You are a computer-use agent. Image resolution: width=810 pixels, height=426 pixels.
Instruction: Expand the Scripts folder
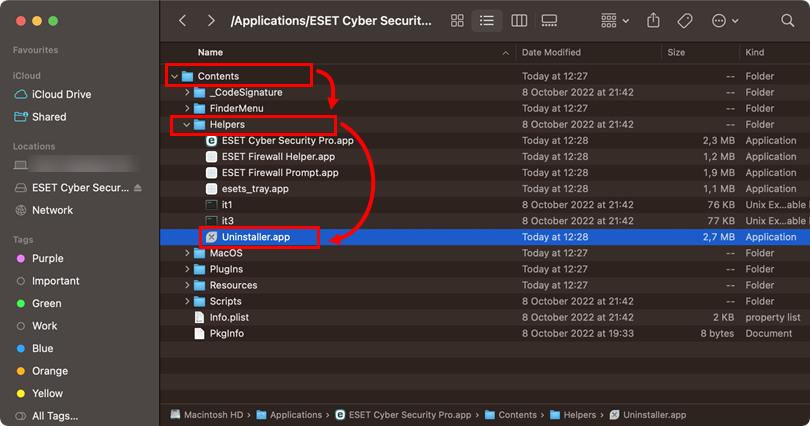point(187,301)
